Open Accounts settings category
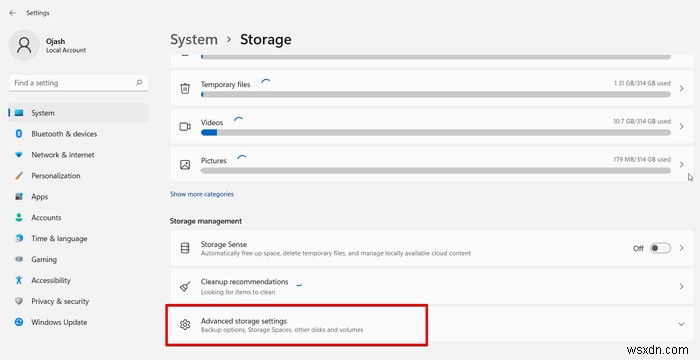 [79, 218]
